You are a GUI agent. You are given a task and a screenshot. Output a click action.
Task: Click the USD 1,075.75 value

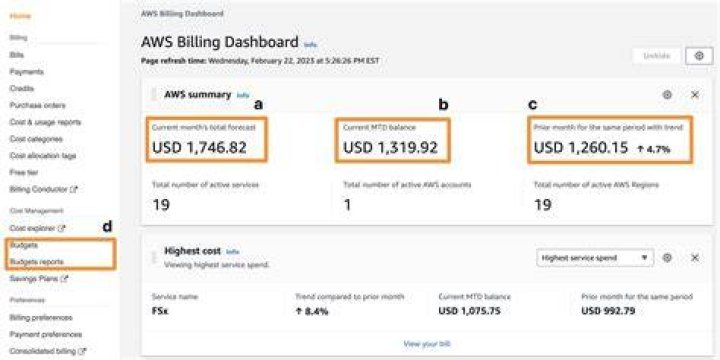click(x=469, y=311)
